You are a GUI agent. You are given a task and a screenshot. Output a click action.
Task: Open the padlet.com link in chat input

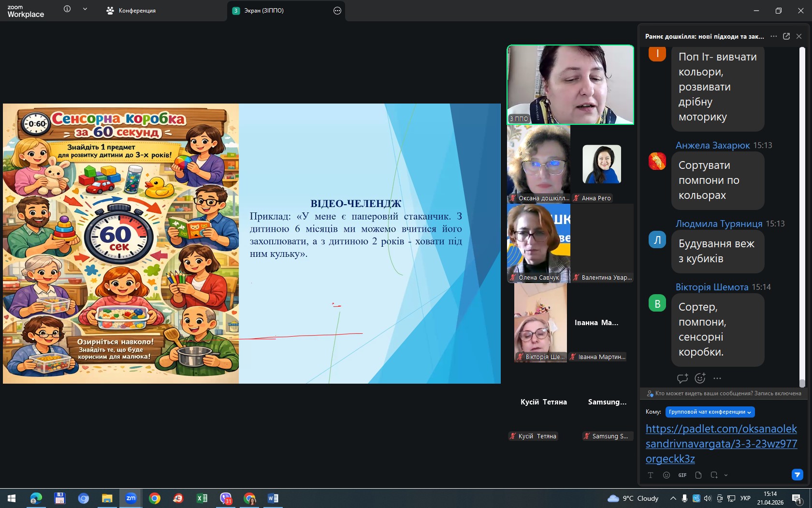(x=721, y=444)
